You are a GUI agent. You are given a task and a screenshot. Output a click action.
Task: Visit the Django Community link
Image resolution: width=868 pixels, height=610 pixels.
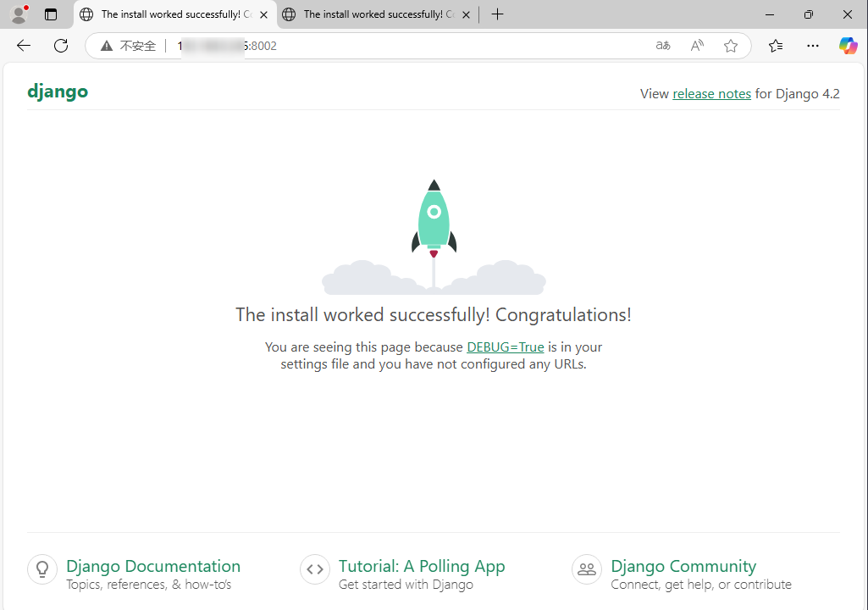pyautogui.click(x=683, y=566)
